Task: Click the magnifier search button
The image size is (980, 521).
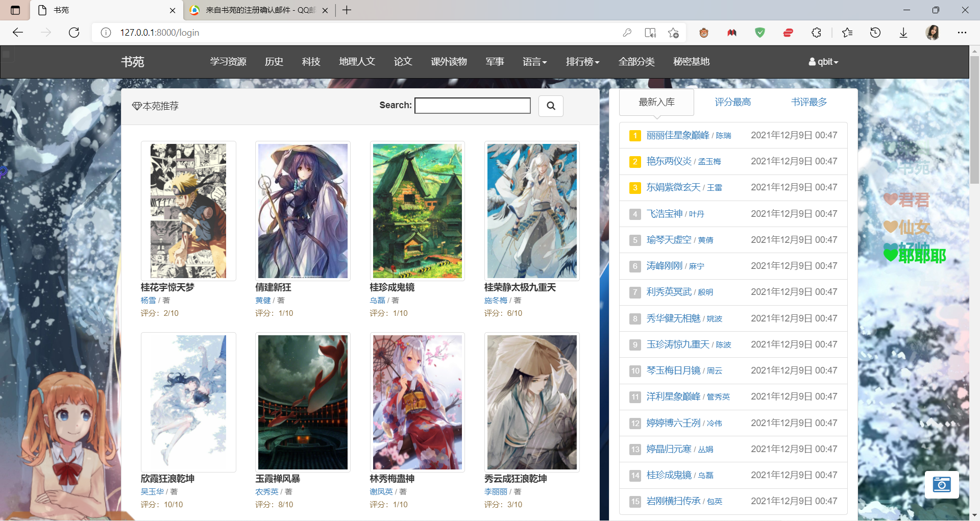Action: click(x=551, y=106)
